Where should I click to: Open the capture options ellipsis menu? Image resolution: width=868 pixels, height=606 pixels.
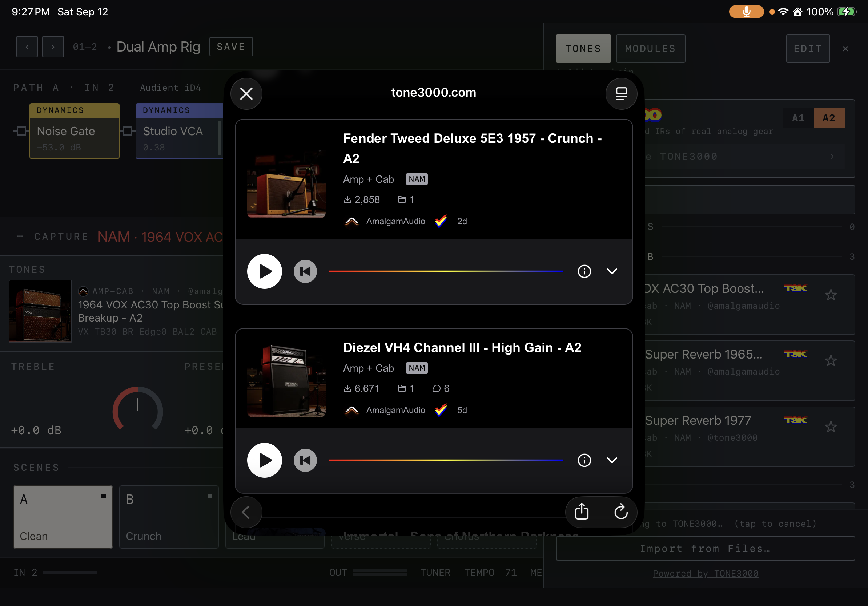(x=20, y=237)
